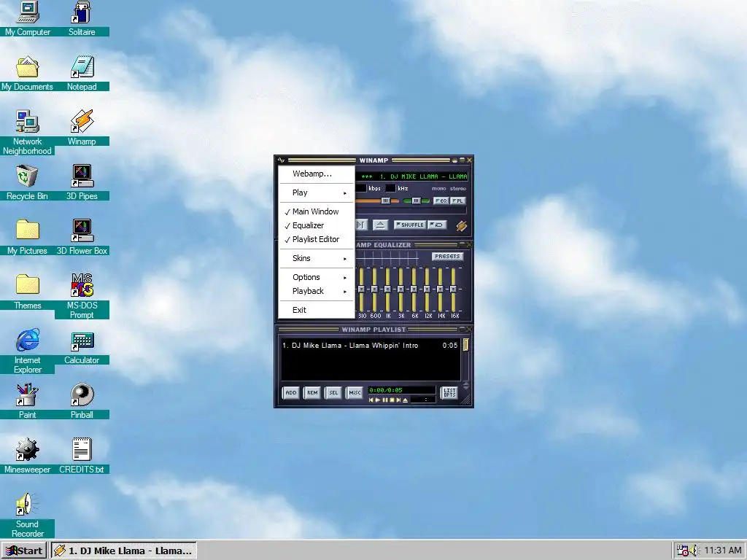Viewport: 747px width, 560px height.
Task: Click the mini eject button in playlist
Action: (405, 400)
